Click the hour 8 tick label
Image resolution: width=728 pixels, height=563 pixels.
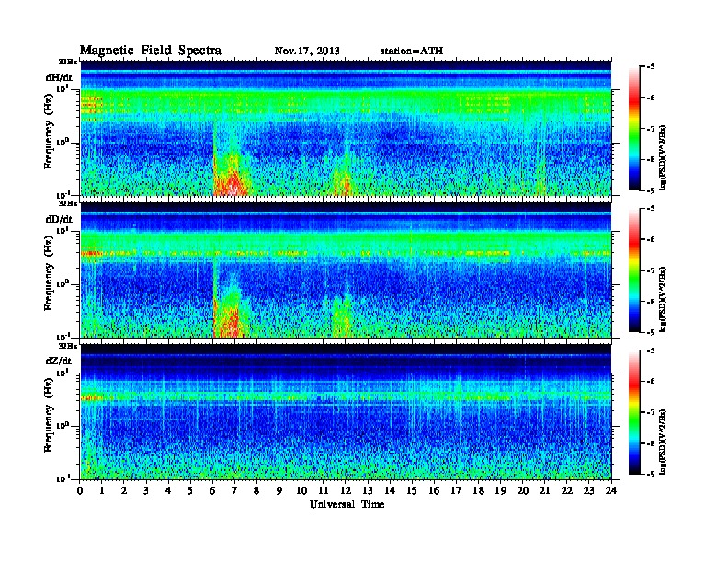tap(256, 490)
